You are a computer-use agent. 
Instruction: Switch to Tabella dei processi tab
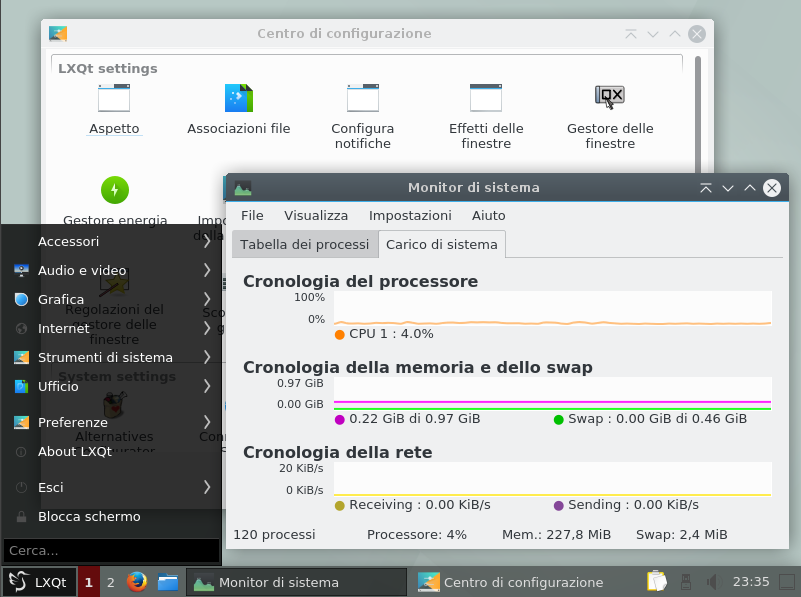tap(304, 245)
